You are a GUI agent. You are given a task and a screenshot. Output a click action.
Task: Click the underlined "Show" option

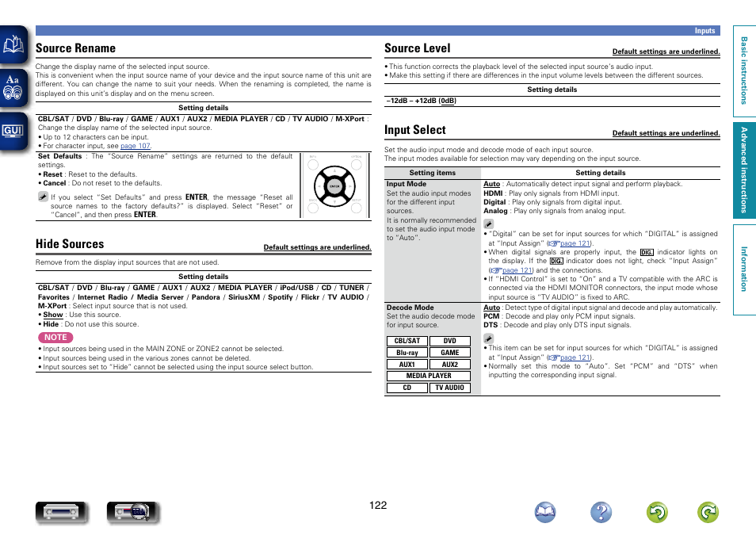(53, 315)
